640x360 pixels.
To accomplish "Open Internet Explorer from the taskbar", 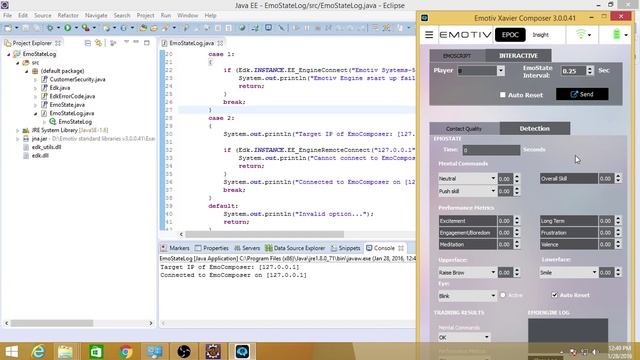I will (38, 351).
